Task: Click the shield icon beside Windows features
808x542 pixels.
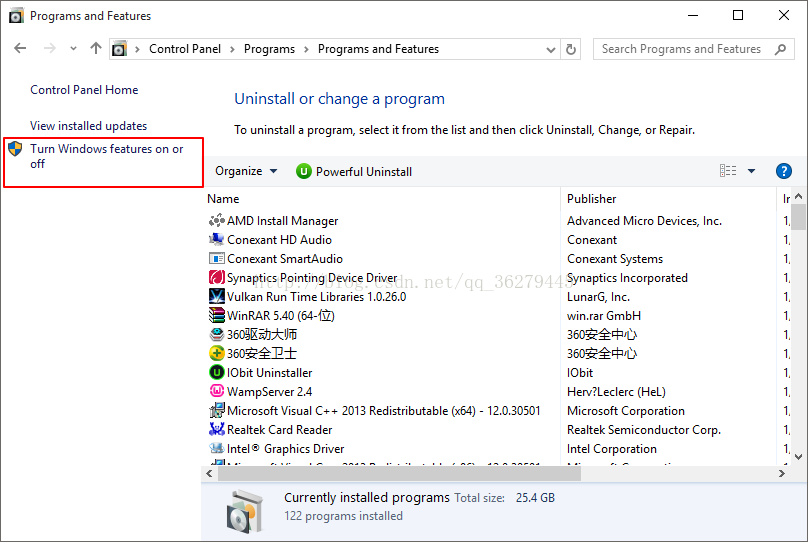Action: pyautogui.click(x=15, y=149)
